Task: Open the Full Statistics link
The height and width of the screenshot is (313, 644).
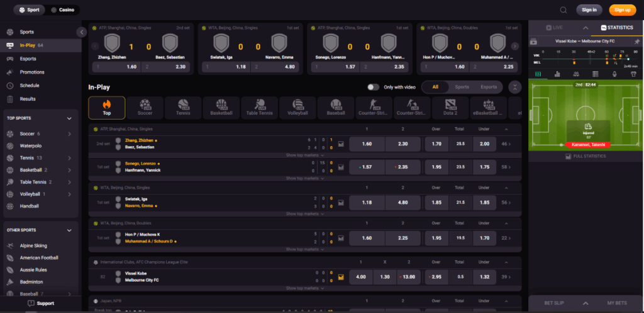Action: click(586, 156)
